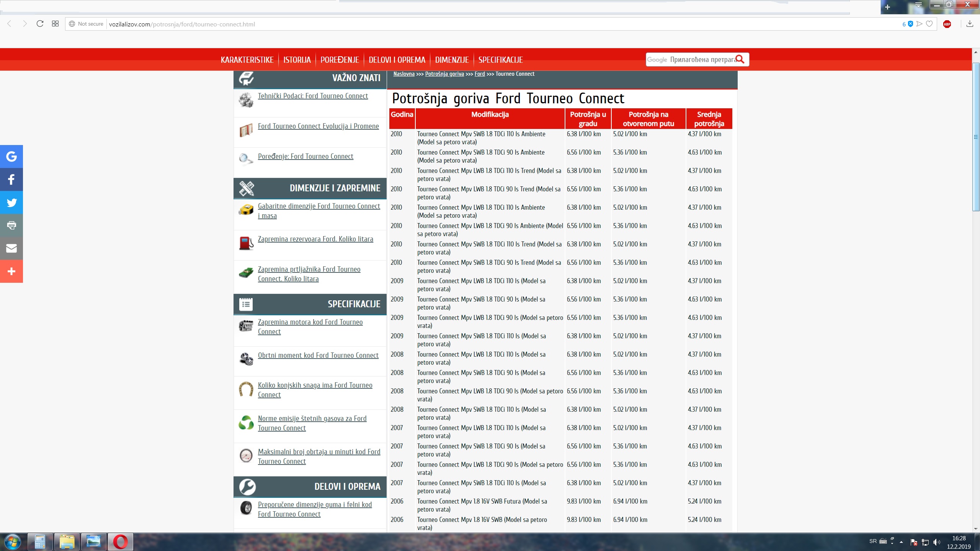Viewport: 980px width, 551px height.
Task: Open more share options plus icon
Action: [x=11, y=271]
